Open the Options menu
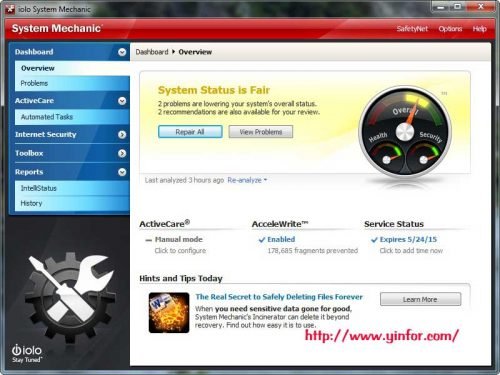 [x=450, y=29]
